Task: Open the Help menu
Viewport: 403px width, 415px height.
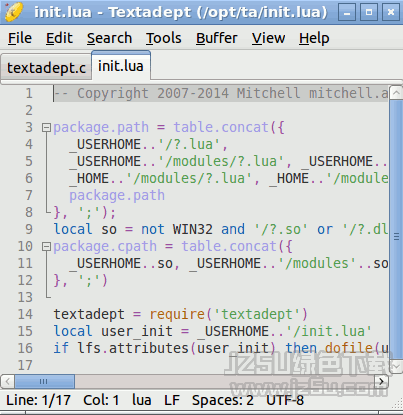Action: click(314, 38)
